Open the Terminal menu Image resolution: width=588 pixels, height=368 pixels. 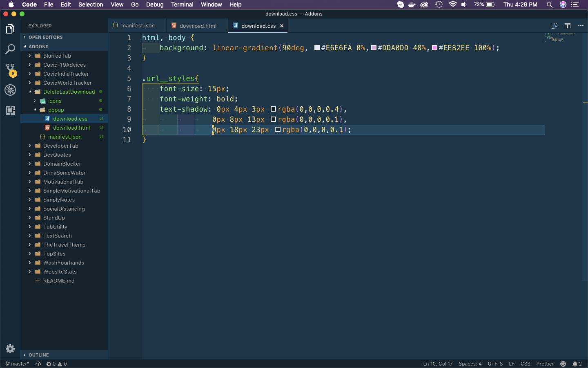click(182, 4)
